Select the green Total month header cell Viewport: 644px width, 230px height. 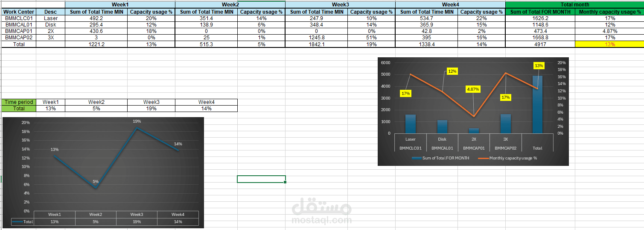tap(575, 4)
